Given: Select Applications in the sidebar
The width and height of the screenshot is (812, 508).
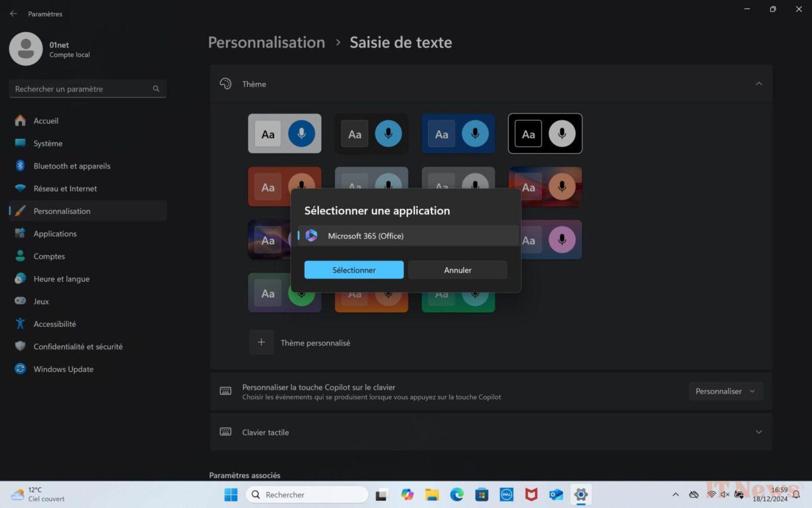Looking at the screenshot, I should 55,234.
